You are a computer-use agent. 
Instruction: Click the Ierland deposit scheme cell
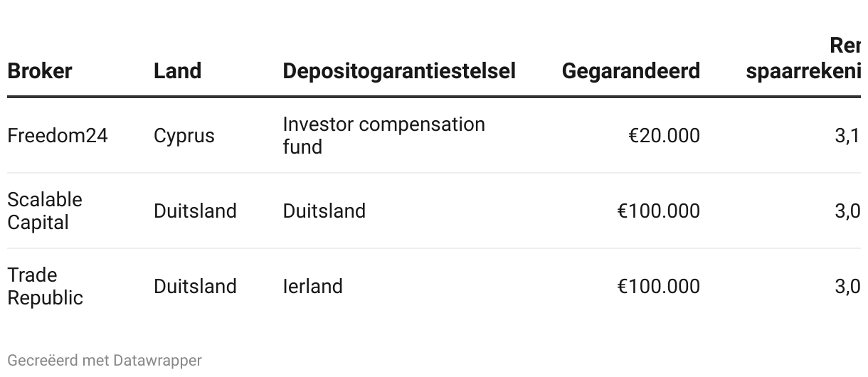click(x=312, y=287)
